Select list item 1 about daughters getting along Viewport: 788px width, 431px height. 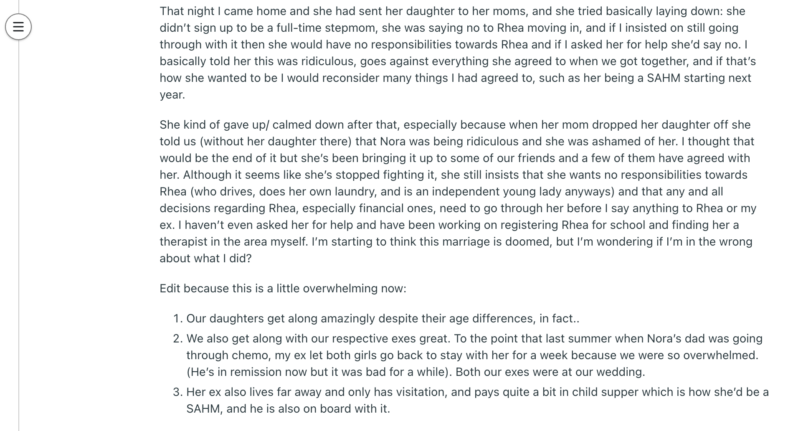click(x=382, y=318)
